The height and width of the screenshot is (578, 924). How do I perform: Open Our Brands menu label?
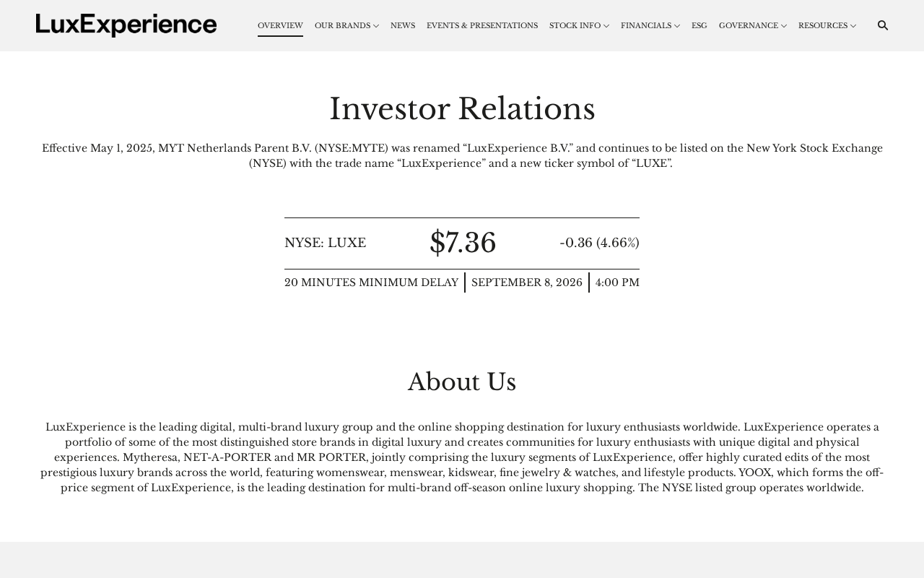[x=342, y=26]
